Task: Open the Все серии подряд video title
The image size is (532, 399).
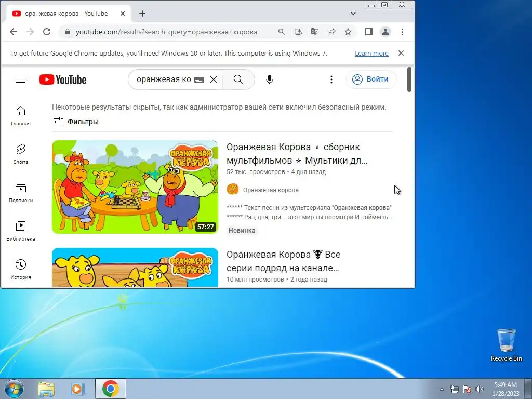Action: click(x=283, y=261)
